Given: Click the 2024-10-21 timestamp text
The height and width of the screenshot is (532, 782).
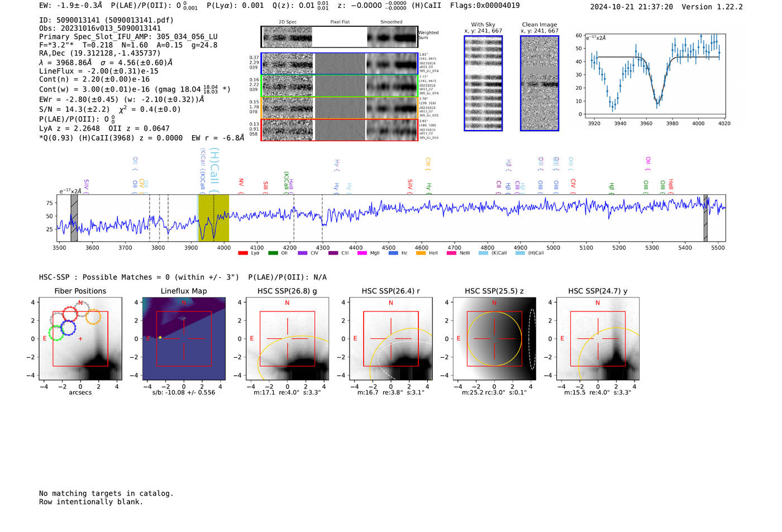Looking at the screenshot, I should pos(632,7).
